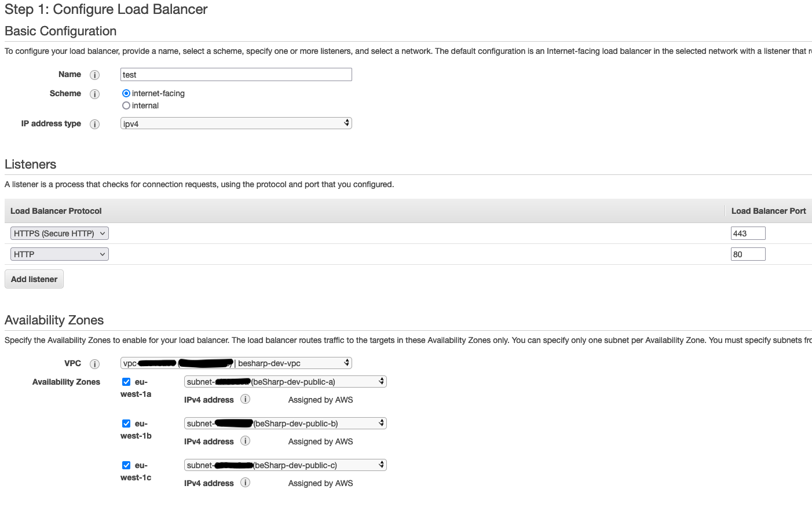This screenshot has height=522, width=812.
Task: Open the HTTPS (Secure HTTP) protocol dropdown
Action: point(59,233)
